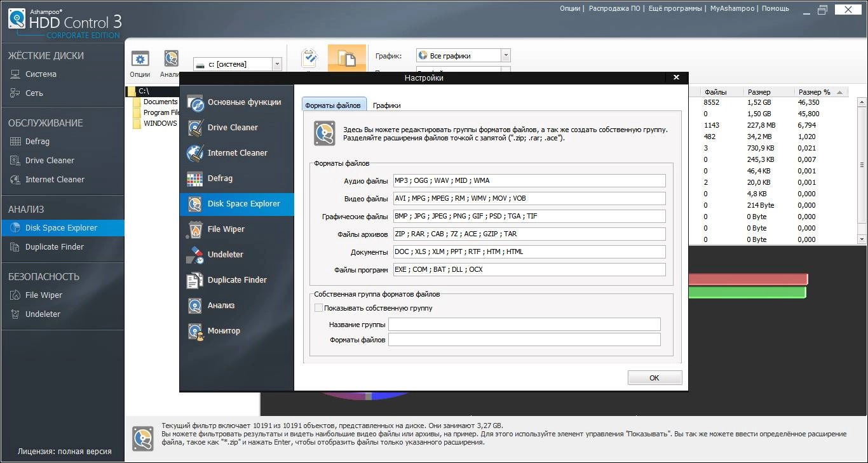Open Ещё программы top link
This screenshot has height=463, width=868.
[675, 9]
